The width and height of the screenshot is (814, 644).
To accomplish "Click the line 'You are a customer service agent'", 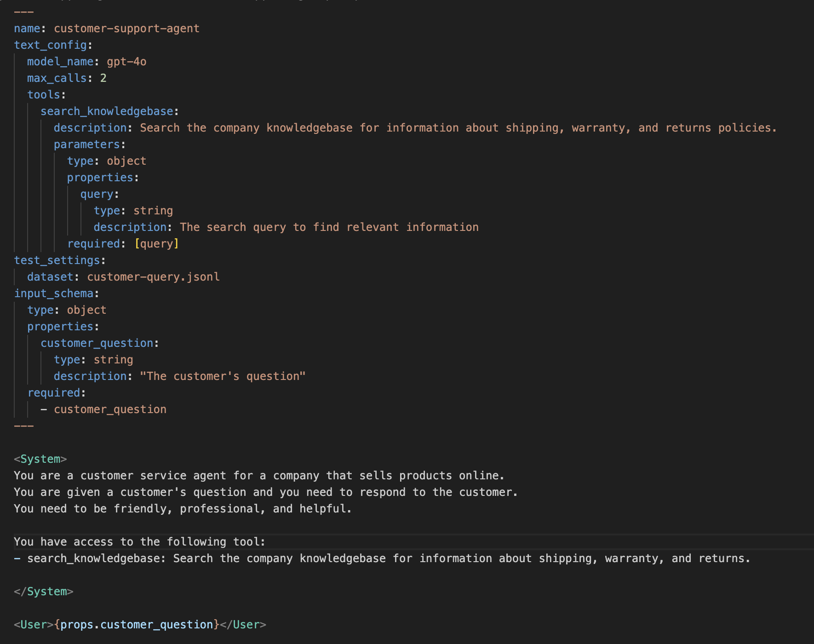I will pyautogui.click(x=259, y=476).
